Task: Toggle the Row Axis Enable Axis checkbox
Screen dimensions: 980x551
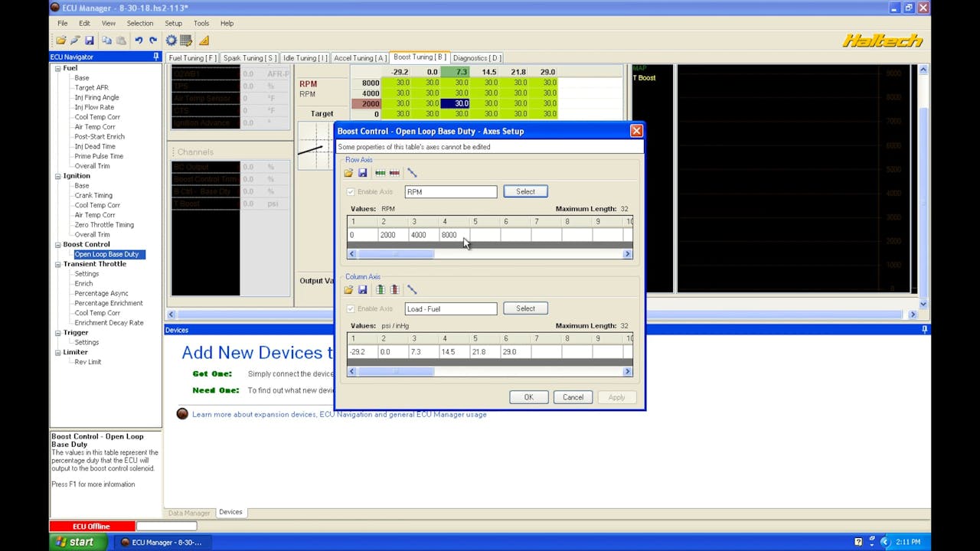Action: [351, 192]
